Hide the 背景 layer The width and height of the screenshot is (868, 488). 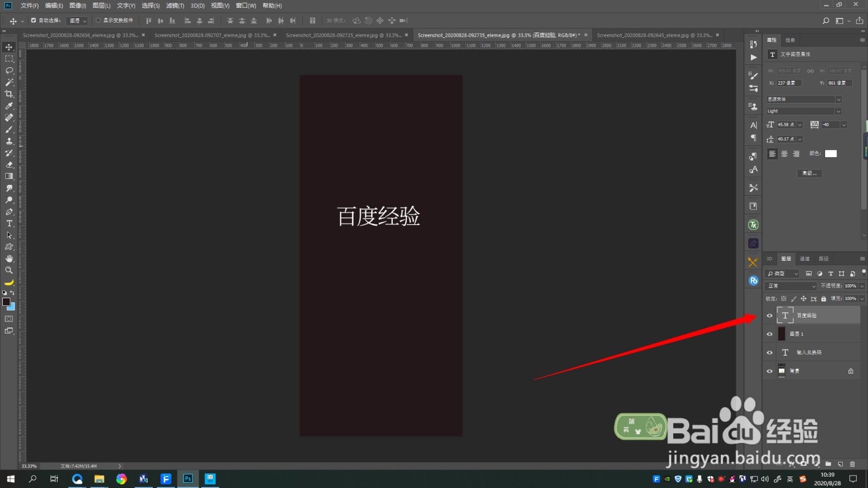(x=769, y=371)
